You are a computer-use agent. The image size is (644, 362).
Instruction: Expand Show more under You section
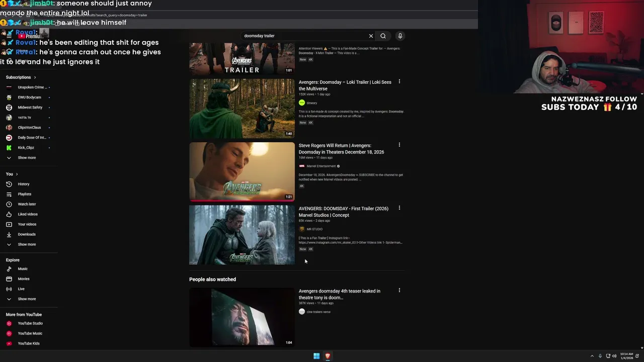tap(27, 244)
